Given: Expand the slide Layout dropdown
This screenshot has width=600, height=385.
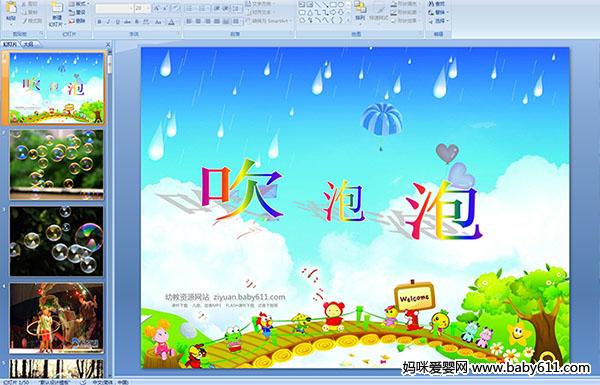Looking at the screenshot, I should point(79,4).
